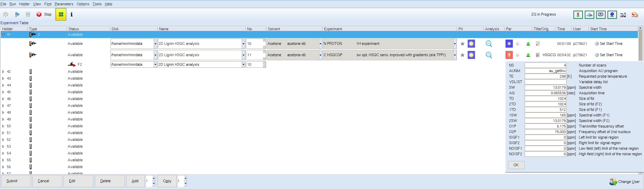Click the Cancel button
Viewport: 644px width, 189px height.
(47, 181)
